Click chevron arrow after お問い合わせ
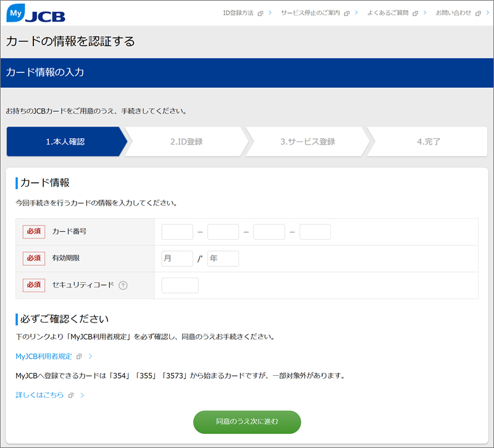Viewport: 494px width, 448px height. [x=488, y=12]
